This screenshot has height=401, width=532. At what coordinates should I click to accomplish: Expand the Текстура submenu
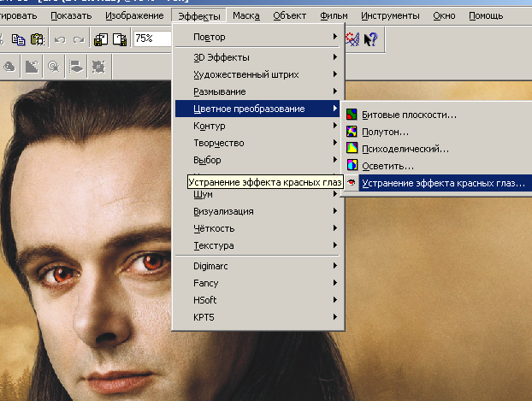coord(257,245)
